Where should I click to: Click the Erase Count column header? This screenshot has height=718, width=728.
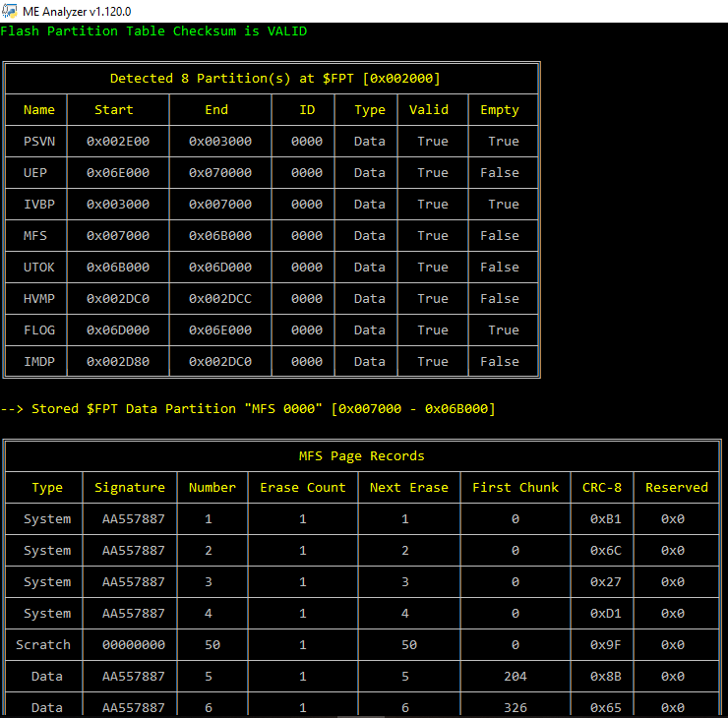(x=303, y=487)
